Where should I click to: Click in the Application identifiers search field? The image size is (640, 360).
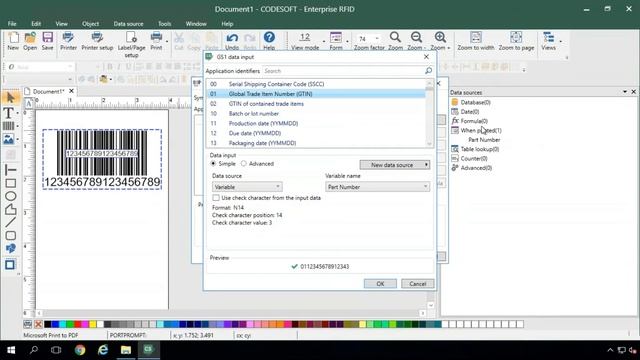(343, 71)
